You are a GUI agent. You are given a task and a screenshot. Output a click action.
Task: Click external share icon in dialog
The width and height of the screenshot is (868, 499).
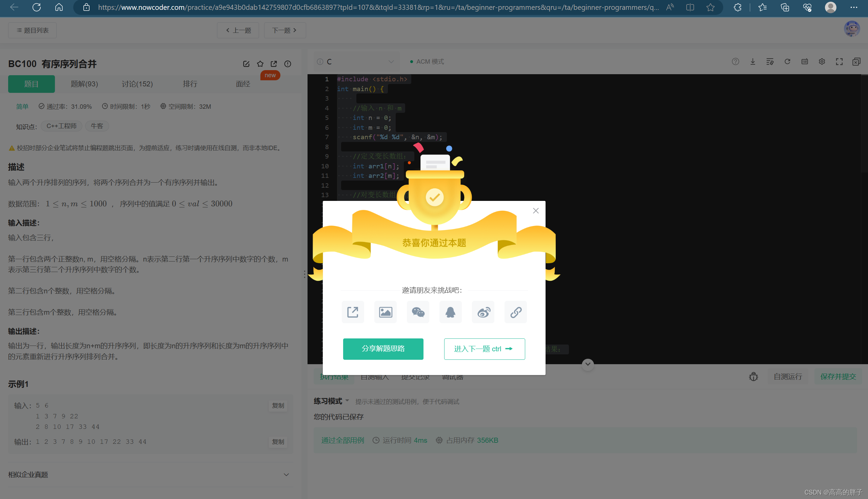click(x=353, y=312)
